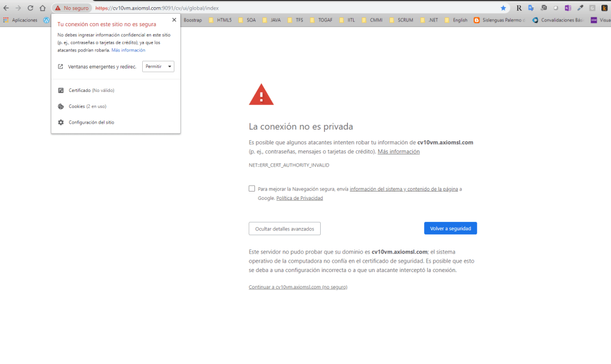Screen dimensions: 611x364
Task: Go to the browser home page
Action: (x=42, y=8)
